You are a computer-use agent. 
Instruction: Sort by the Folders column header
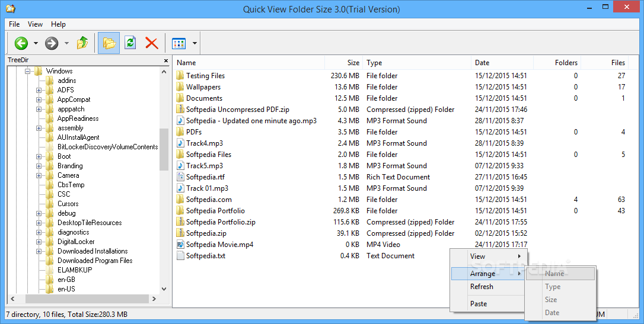[x=557, y=63]
